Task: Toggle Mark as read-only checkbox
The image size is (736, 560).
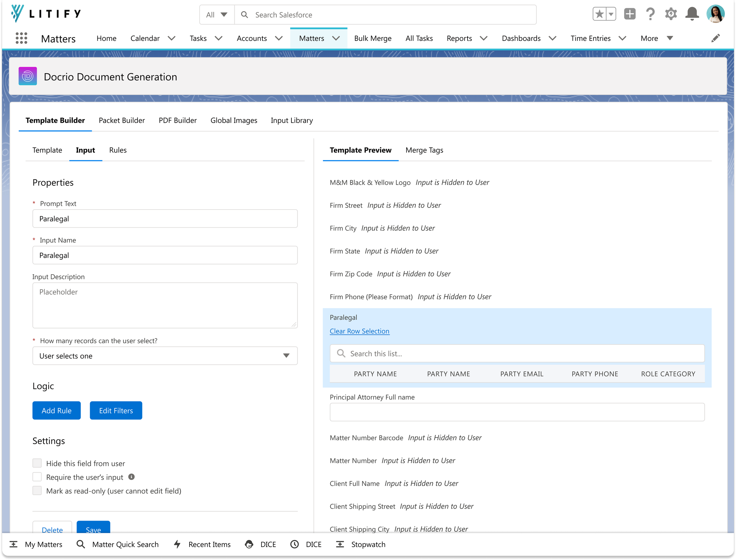Action: pos(37,491)
